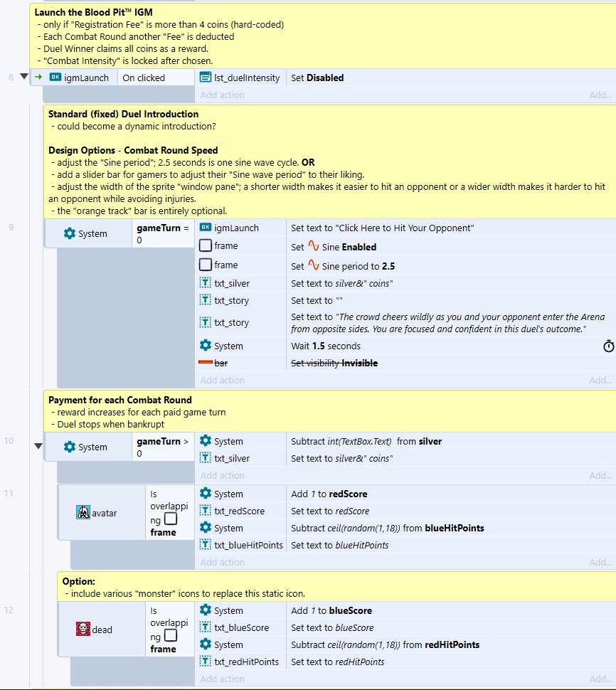616x690 pixels.
Task: Select the On clicked condition
Action: tap(144, 78)
